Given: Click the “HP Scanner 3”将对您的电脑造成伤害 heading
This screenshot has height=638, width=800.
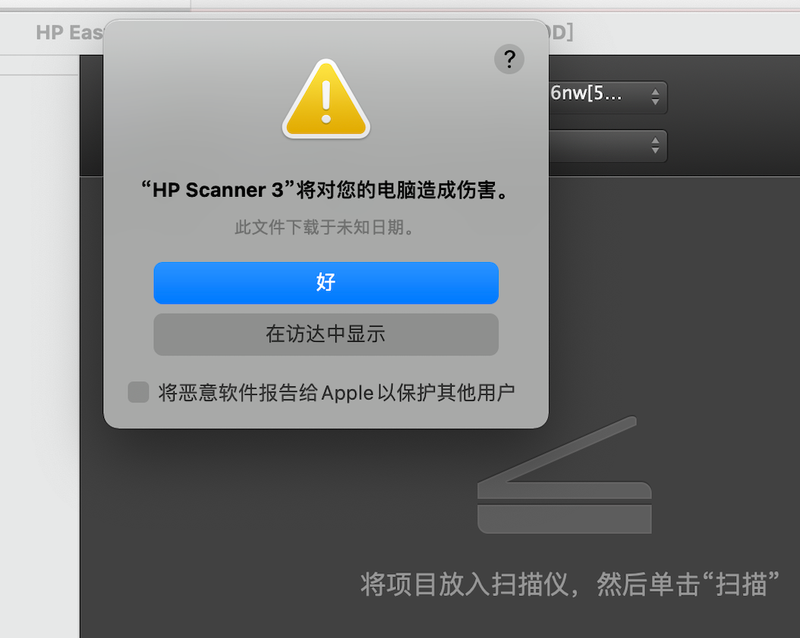Looking at the screenshot, I should [325, 190].
